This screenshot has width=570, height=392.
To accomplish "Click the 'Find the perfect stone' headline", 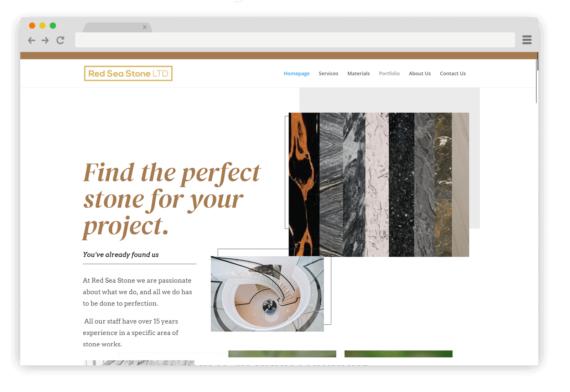I will (172, 199).
